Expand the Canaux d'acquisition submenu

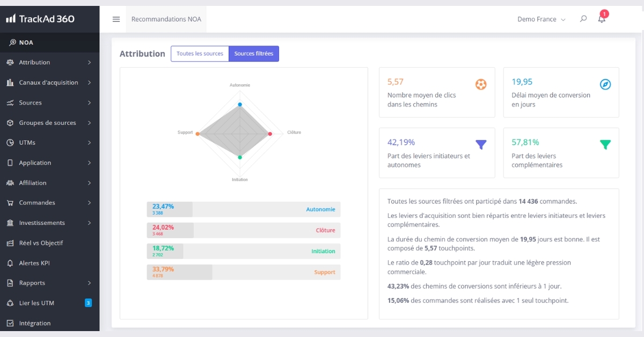[x=89, y=83]
